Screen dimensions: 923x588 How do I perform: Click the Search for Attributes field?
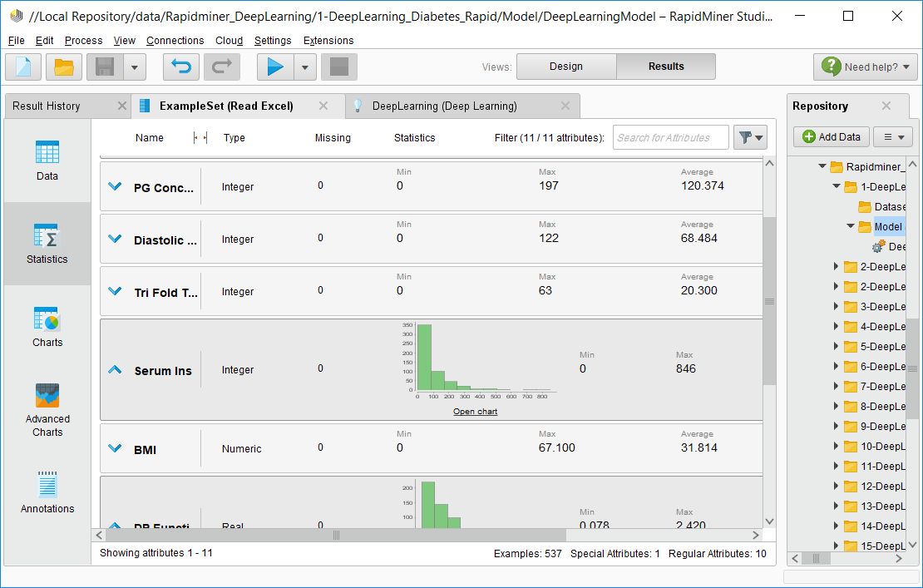(x=670, y=138)
